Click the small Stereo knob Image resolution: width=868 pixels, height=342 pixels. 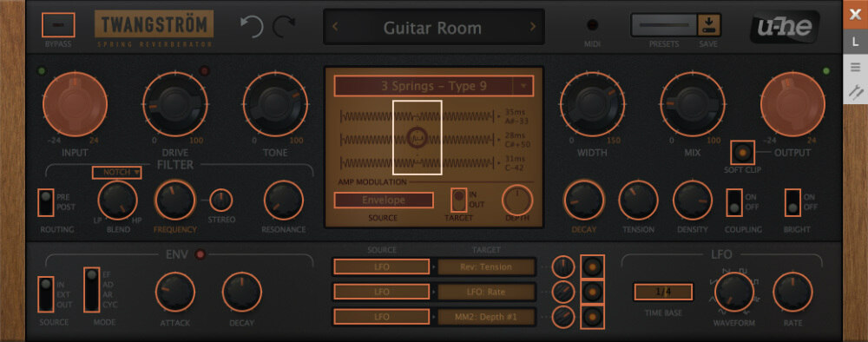(221, 201)
